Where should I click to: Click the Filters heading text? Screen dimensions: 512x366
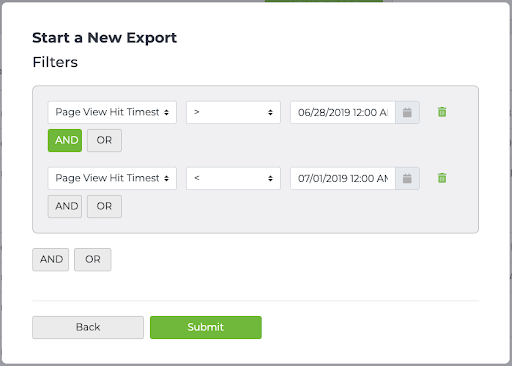55,62
